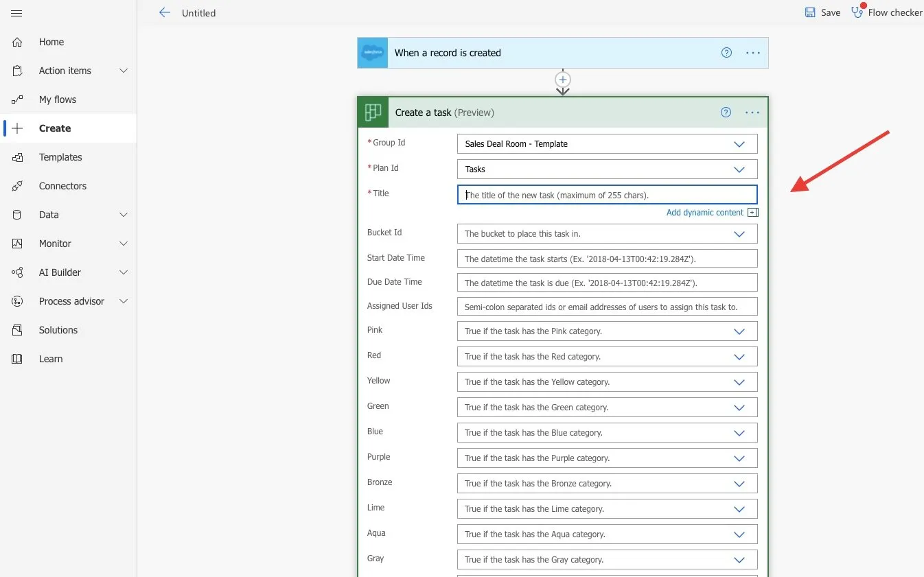
Task: Open the Yellow category dropdown
Action: pyautogui.click(x=739, y=382)
